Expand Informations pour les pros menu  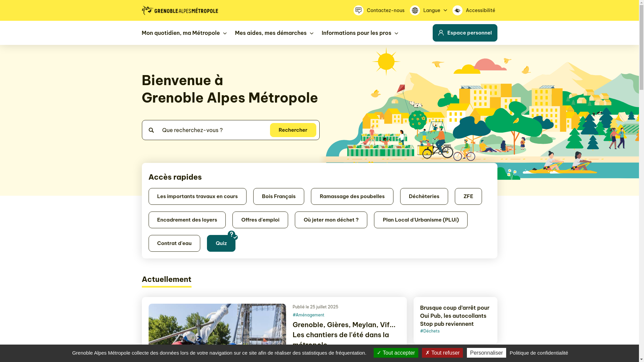360,33
